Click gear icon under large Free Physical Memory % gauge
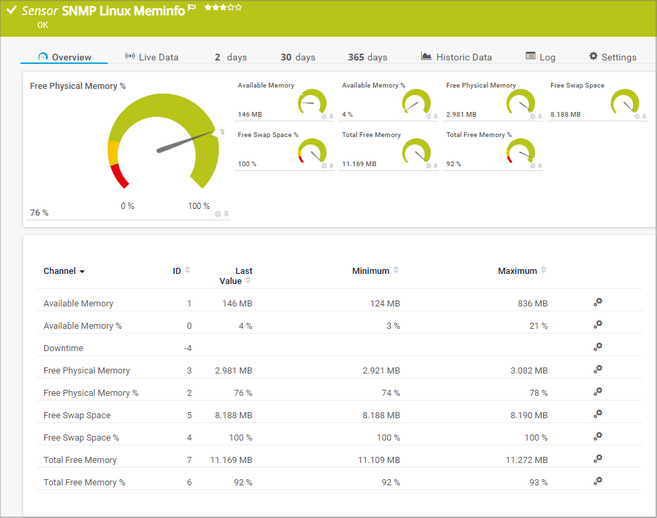Screen dimensions: 657x518 click(x=217, y=214)
